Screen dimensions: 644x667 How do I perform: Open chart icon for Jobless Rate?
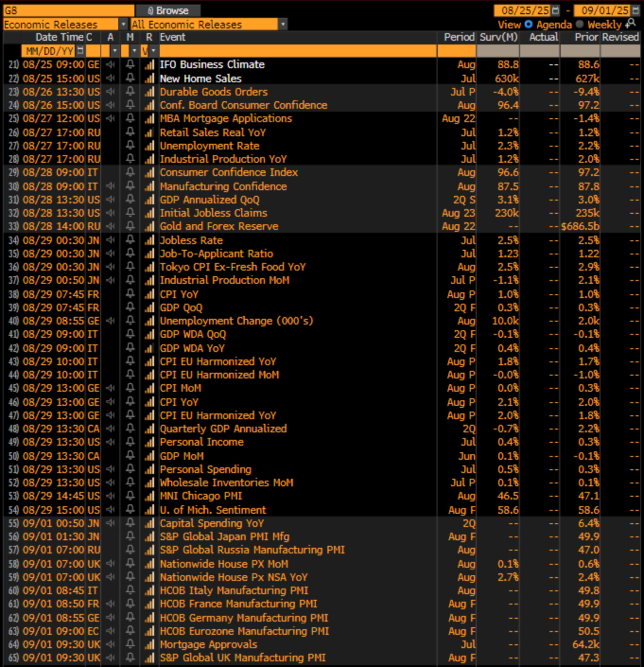click(149, 240)
